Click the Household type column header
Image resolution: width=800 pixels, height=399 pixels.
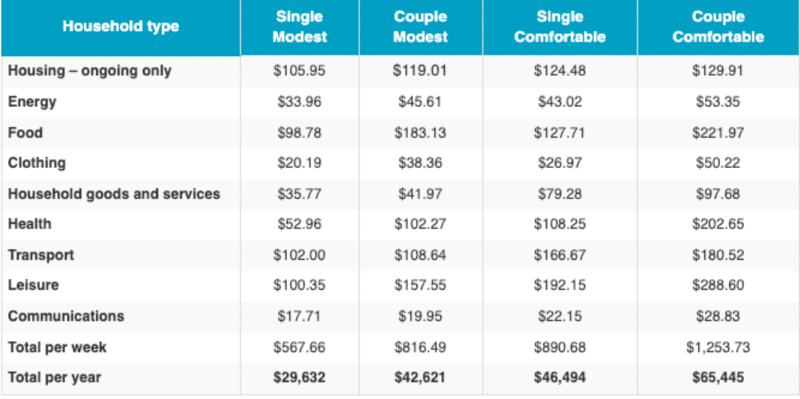(x=121, y=27)
